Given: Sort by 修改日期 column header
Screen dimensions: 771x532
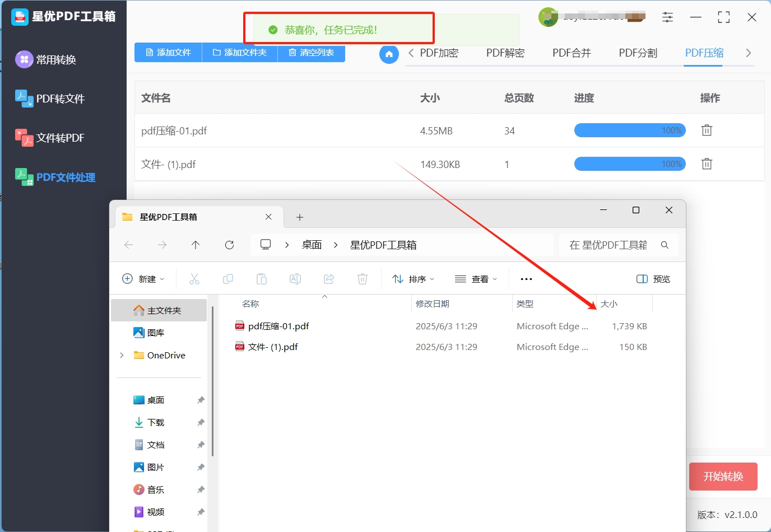Looking at the screenshot, I should pos(433,304).
